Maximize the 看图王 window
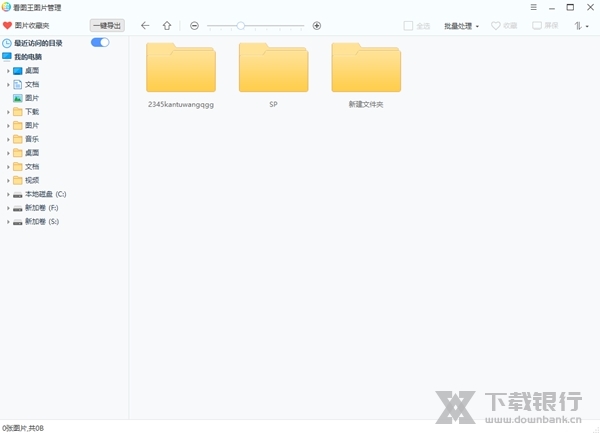This screenshot has width=600, height=433. coord(570,7)
